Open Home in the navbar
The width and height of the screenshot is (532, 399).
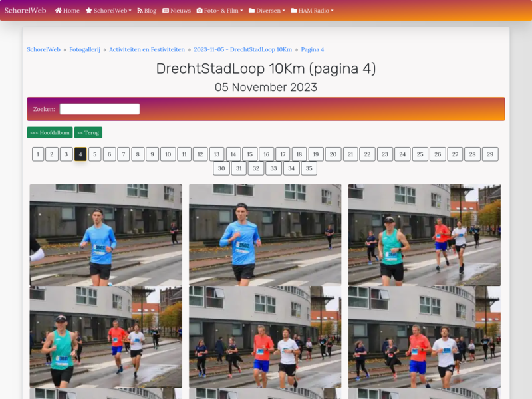[x=67, y=11]
